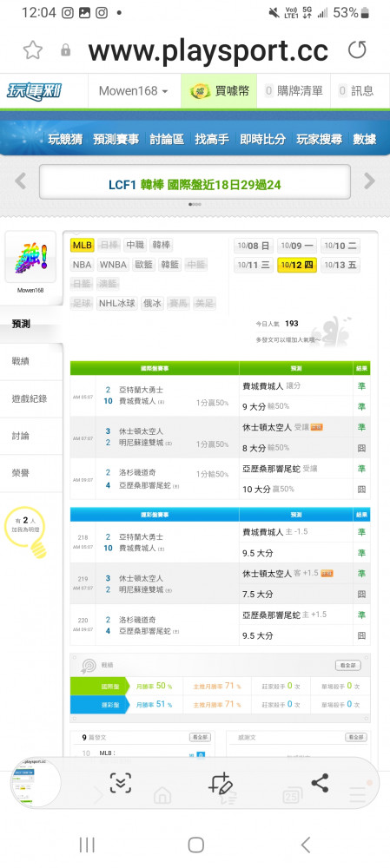Tap 費城費城人 讓分 prediction
The height and width of the screenshot is (868, 390).
click(272, 386)
